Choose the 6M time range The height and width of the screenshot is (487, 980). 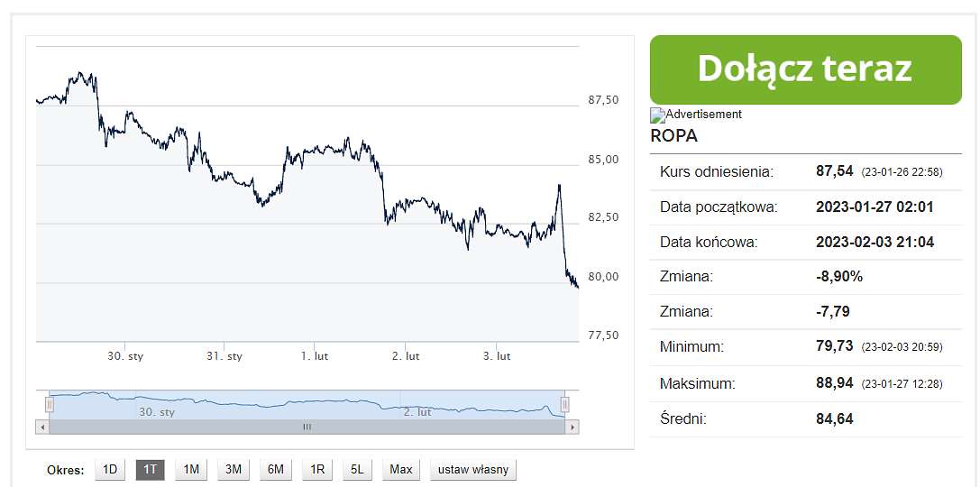pyautogui.click(x=275, y=469)
